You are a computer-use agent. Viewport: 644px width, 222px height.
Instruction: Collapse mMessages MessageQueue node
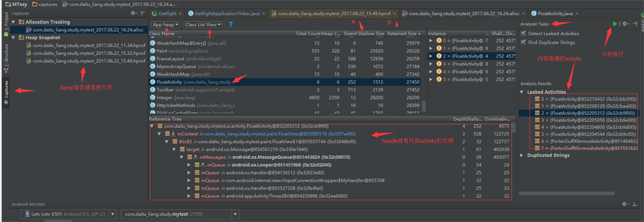[x=182, y=157]
